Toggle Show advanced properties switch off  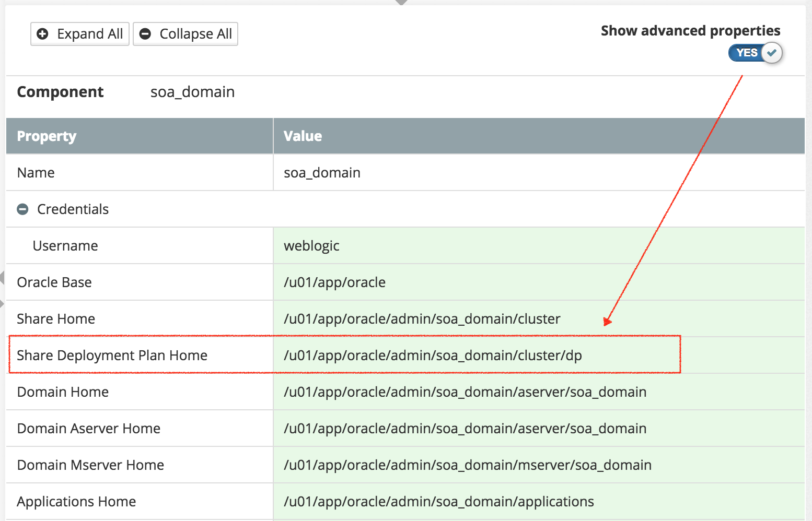point(755,53)
